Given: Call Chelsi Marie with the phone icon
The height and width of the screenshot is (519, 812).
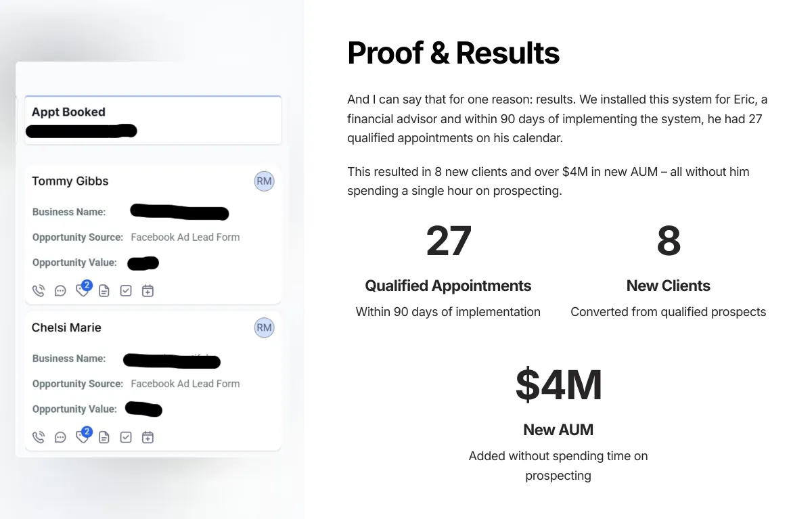Looking at the screenshot, I should pos(39,437).
